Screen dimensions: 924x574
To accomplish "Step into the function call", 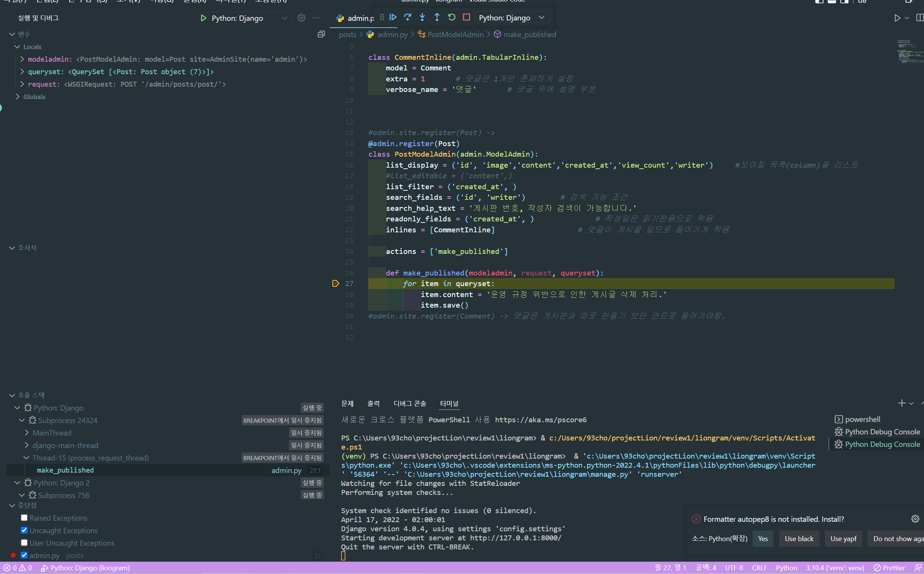I will 422,17.
